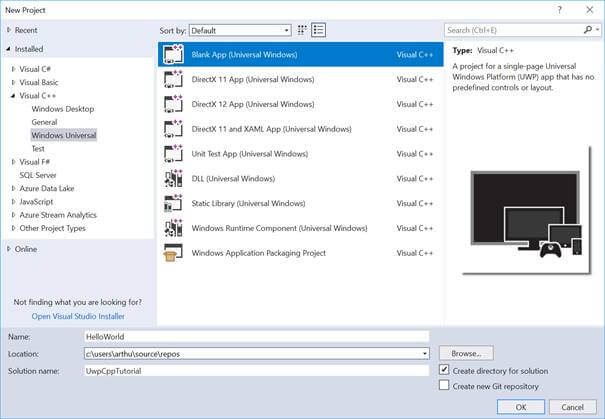Select Test under Visual C++
The image size is (605, 419).
pos(38,149)
